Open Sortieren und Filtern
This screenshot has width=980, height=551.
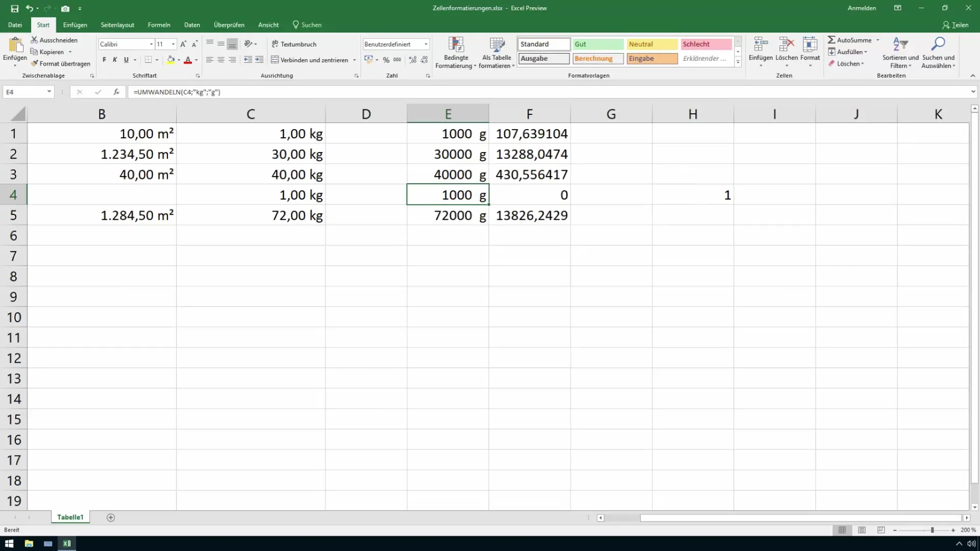click(x=900, y=53)
